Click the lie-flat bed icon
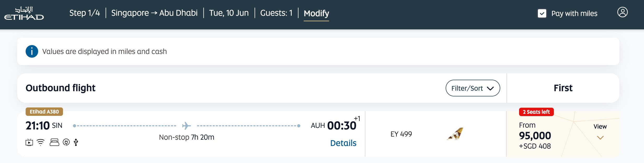 54,142
